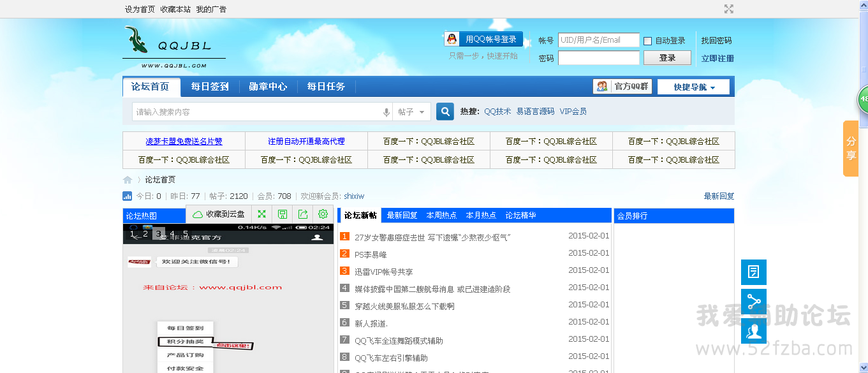This screenshot has width=868, height=373.
Task: Click the blue search magnifier button
Action: pyautogui.click(x=445, y=112)
